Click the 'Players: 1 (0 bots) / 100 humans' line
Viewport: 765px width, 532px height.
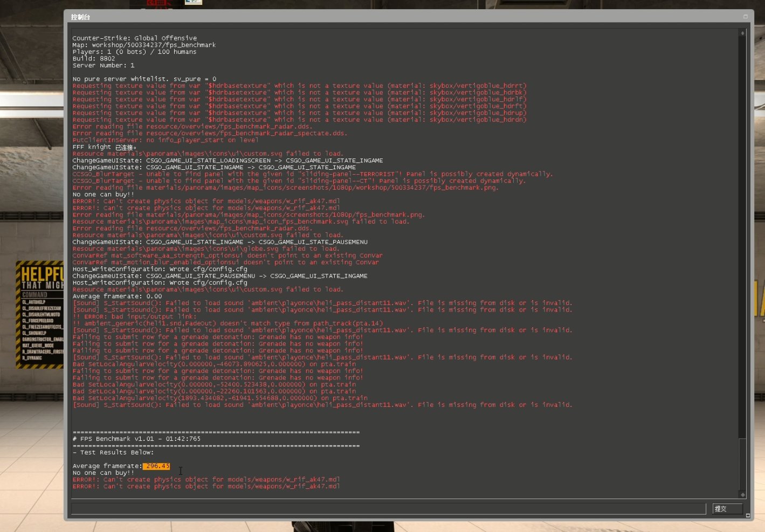(x=134, y=52)
